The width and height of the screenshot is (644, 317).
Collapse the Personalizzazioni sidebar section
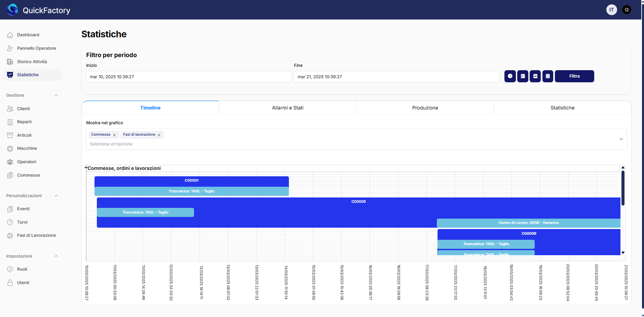point(56,196)
